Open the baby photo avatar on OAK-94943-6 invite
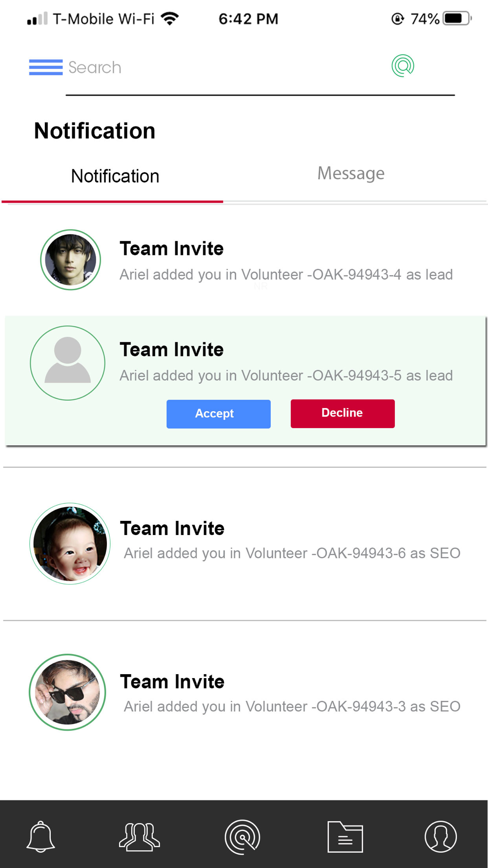This screenshot has height=868, width=488. point(70,543)
